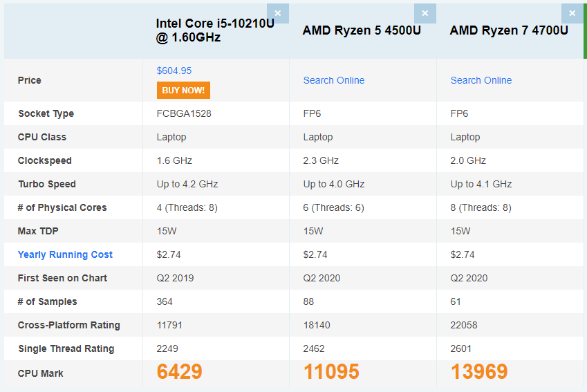Screen dimensions: 587x392
Task: Click the green bar at header's right edge
Action: pos(584,30)
